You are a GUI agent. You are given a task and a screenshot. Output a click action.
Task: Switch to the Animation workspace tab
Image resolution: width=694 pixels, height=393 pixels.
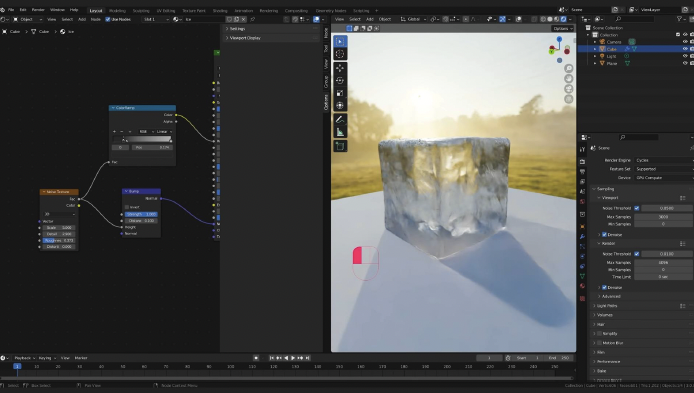click(243, 11)
